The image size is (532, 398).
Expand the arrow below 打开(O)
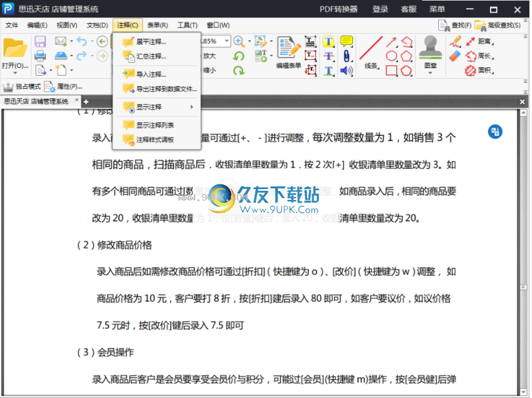click(x=15, y=73)
